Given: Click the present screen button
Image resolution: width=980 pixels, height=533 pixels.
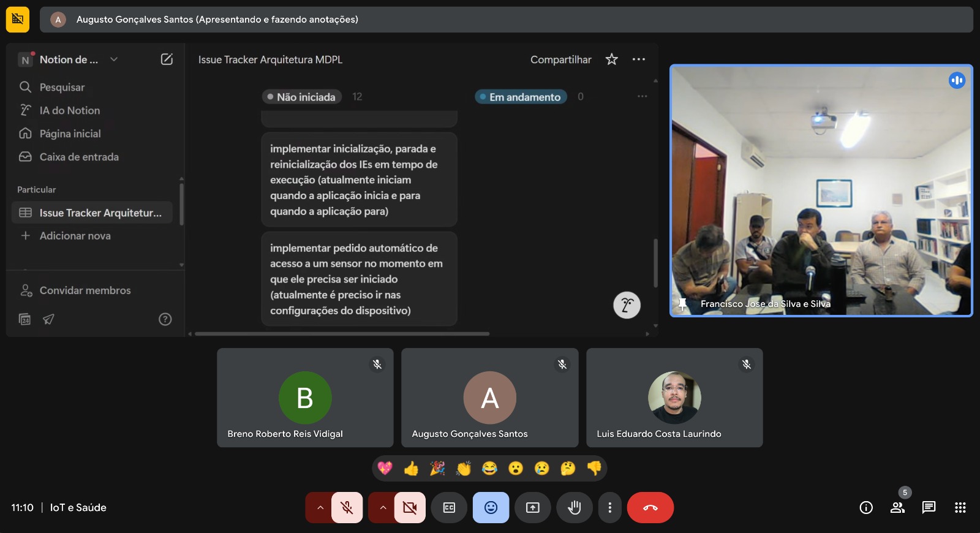Looking at the screenshot, I should click(533, 507).
